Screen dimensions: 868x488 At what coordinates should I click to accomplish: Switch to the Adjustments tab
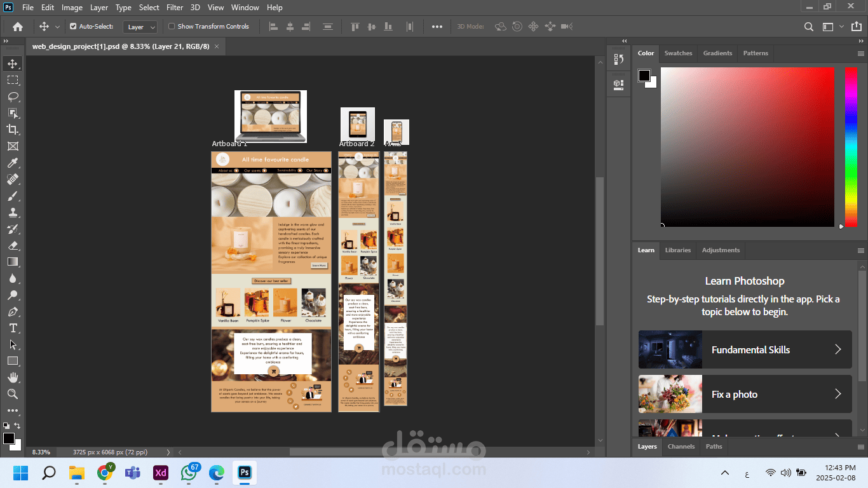tap(721, 250)
